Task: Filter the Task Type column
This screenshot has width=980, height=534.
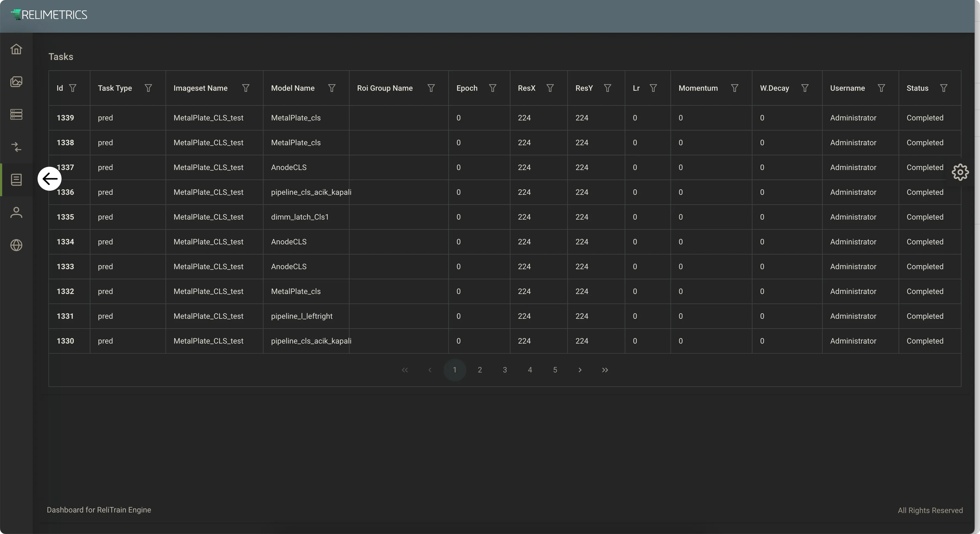Action: click(148, 88)
